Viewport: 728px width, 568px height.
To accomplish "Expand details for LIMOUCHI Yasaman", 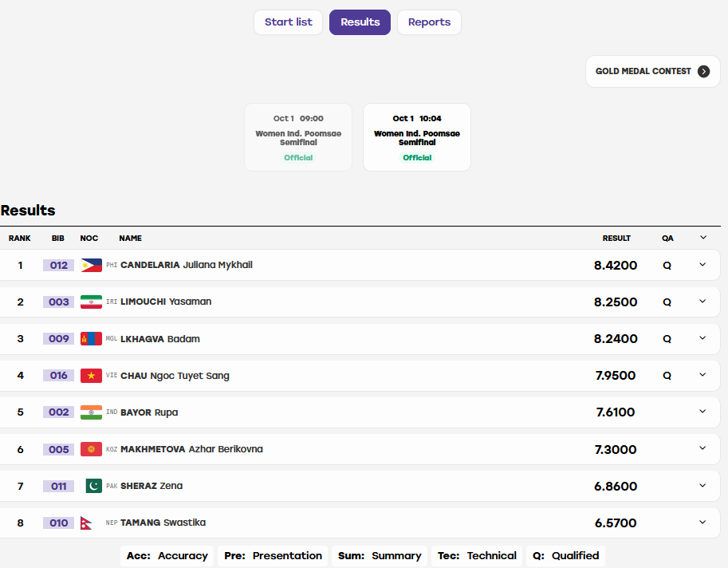I will click(702, 302).
